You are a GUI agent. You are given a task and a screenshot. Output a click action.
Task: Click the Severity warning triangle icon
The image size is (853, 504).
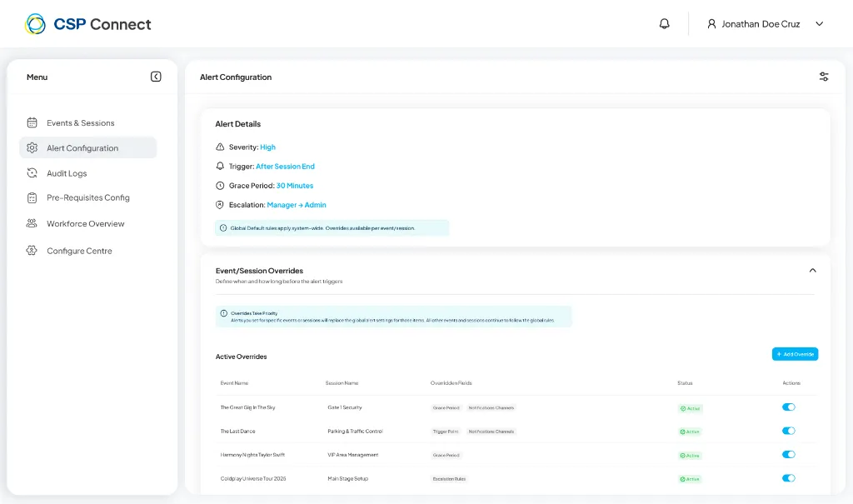click(220, 147)
